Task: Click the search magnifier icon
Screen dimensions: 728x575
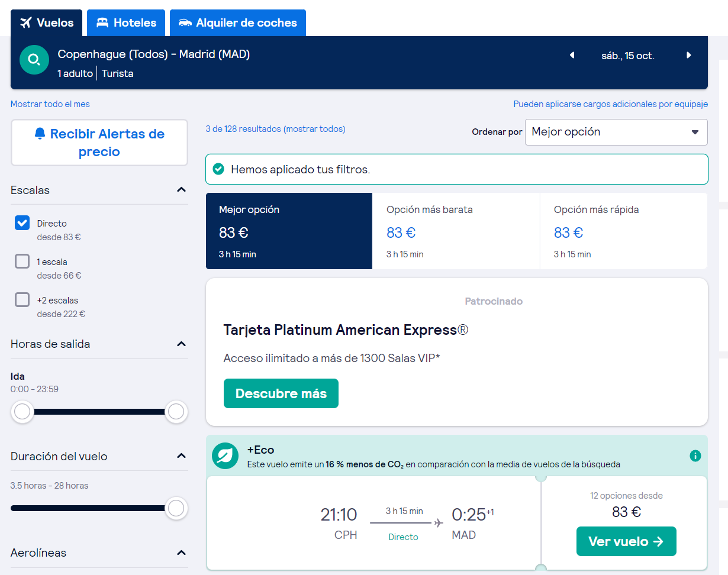Action: pyautogui.click(x=34, y=60)
